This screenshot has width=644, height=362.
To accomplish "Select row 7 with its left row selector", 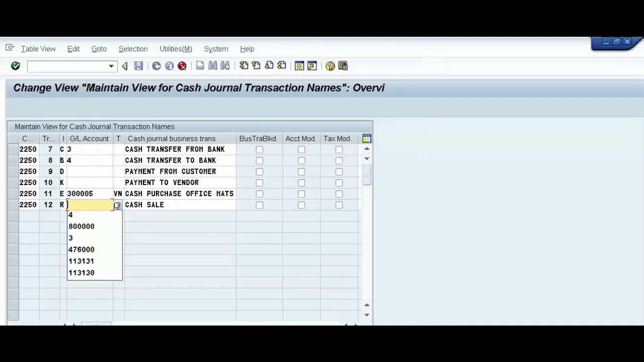I will click(x=13, y=150).
